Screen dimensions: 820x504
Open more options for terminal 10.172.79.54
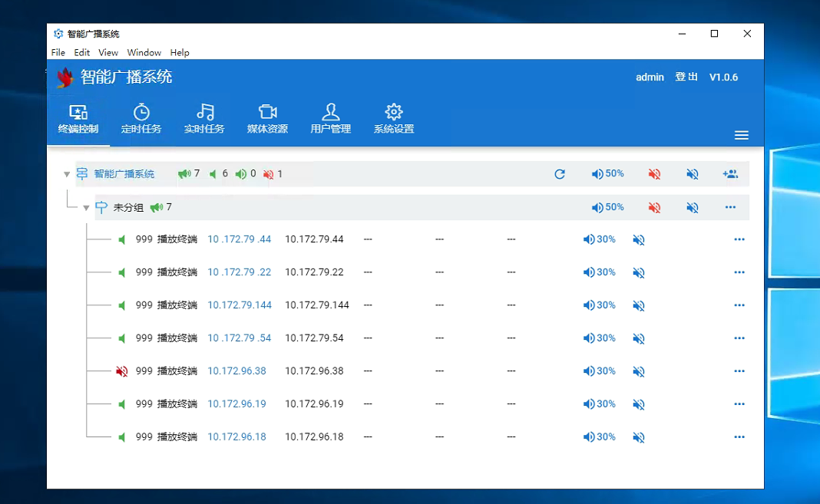739,338
